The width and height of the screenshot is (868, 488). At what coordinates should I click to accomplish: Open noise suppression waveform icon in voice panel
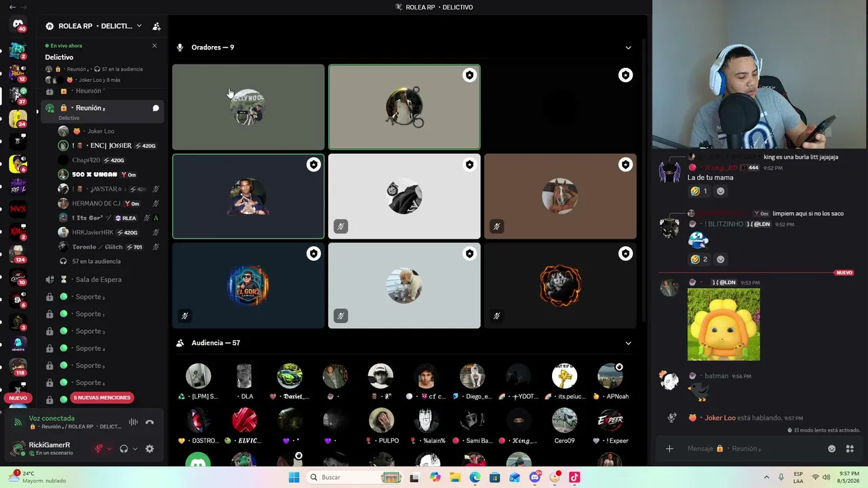133,422
